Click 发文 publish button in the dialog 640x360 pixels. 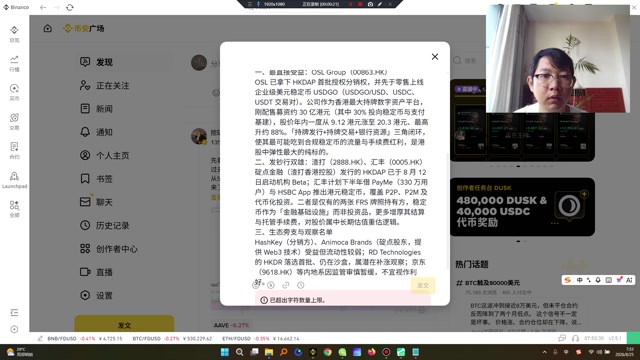[423, 285]
